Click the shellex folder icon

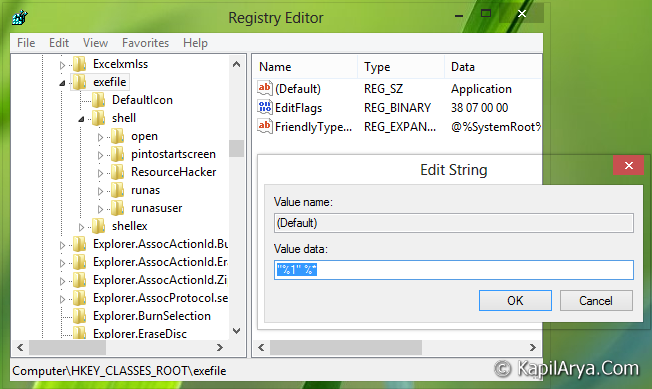click(99, 226)
